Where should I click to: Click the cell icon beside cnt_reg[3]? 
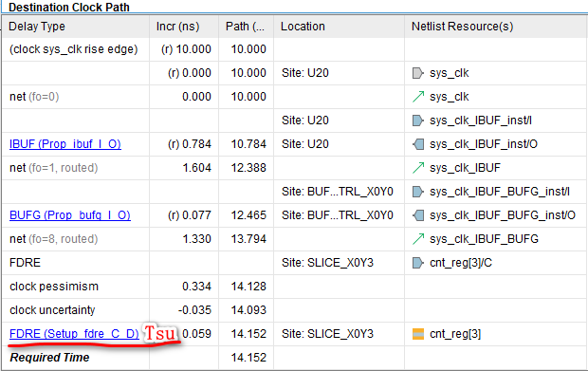click(x=418, y=334)
